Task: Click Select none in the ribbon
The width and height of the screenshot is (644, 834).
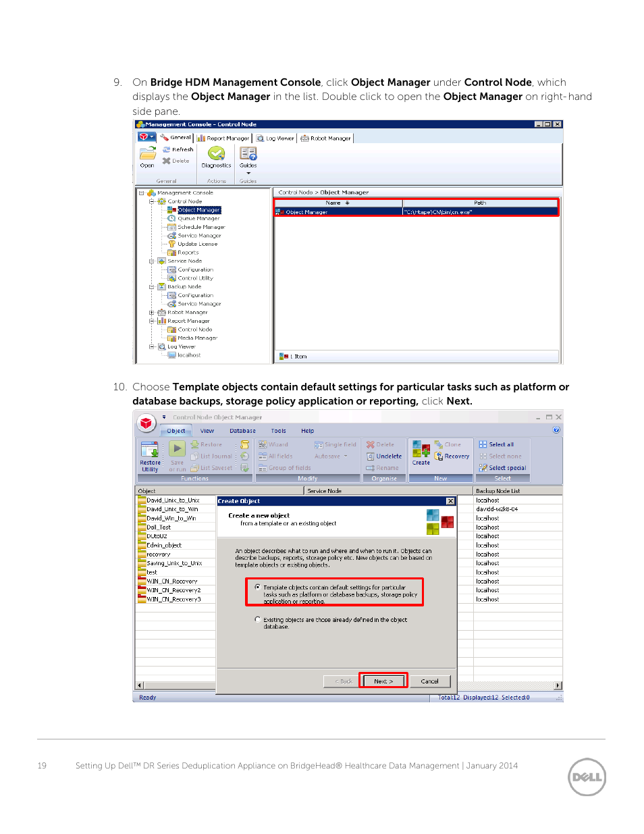Action: [x=500, y=457]
